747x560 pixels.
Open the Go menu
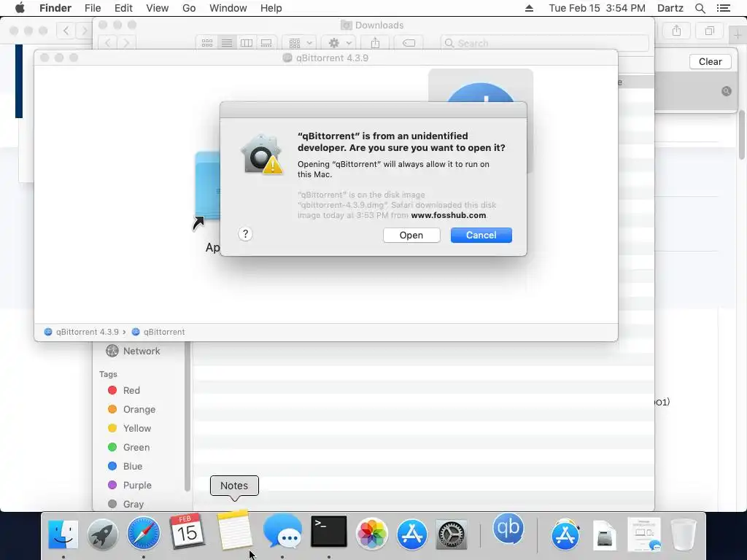coord(189,8)
